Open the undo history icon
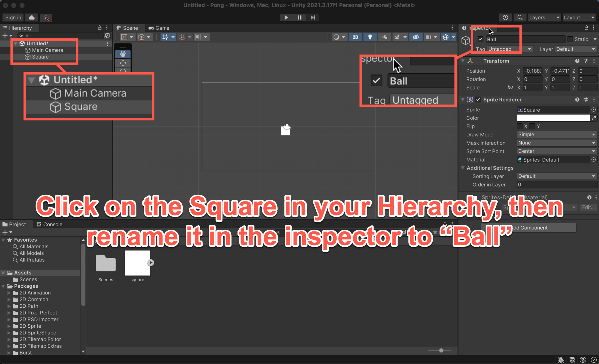Image resolution: width=599 pixels, height=364 pixels. tap(505, 18)
